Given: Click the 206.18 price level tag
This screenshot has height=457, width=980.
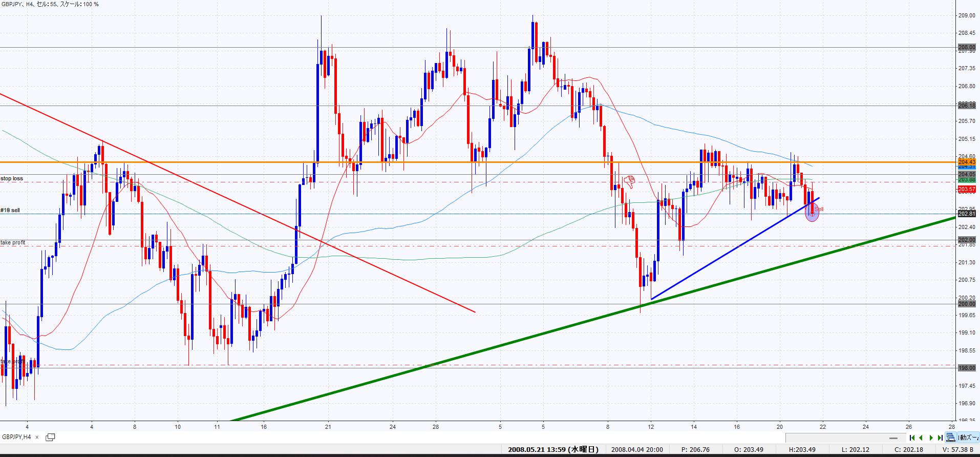Looking at the screenshot, I should pyautogui.click(x=967, y=105).
